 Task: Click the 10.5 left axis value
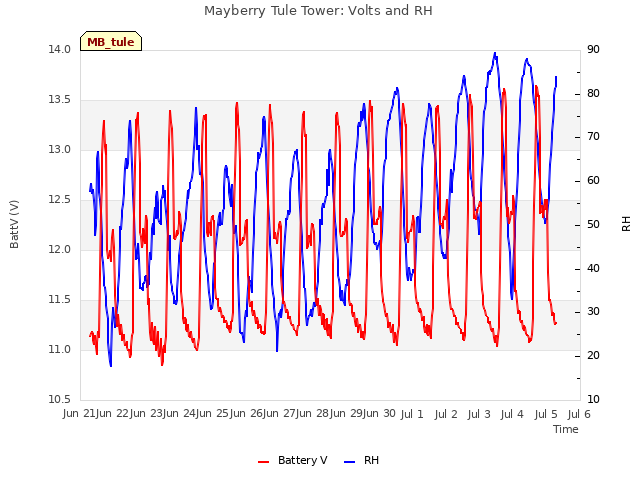point(60,400)
